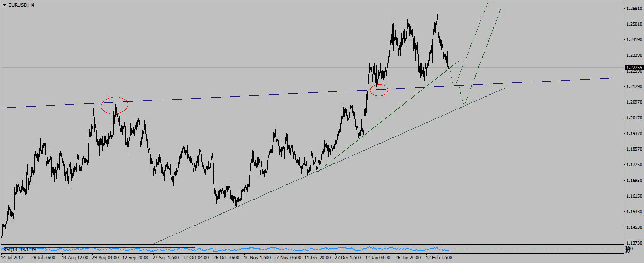This screenshot has width=644, height=263.
Task: Click the EURUSD,H4 chart title label
Action: (20, 5)
